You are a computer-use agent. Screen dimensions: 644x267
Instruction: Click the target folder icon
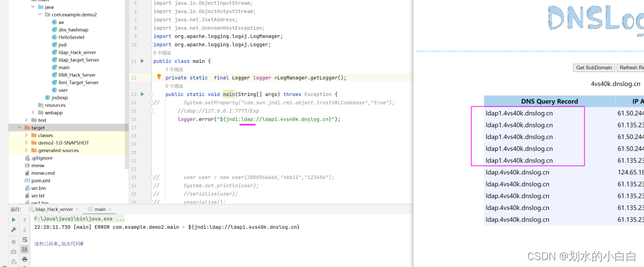click(x=27, y=127)
